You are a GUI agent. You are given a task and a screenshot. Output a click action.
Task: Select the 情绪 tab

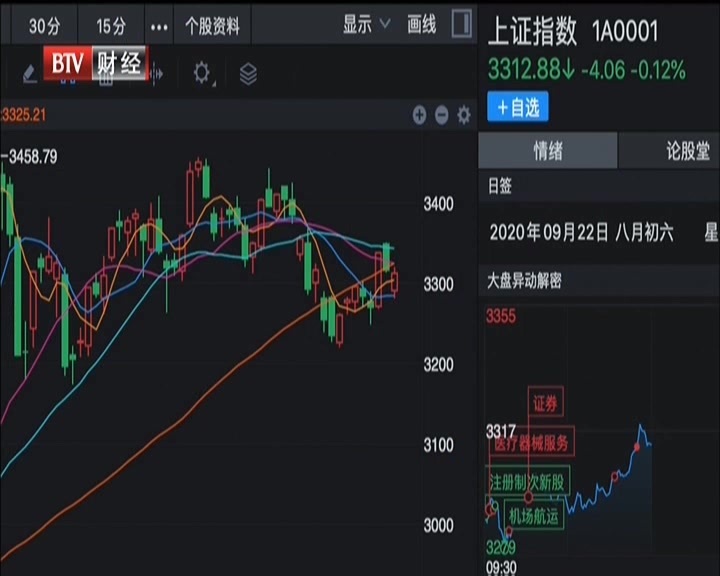(x=548, y=151)
